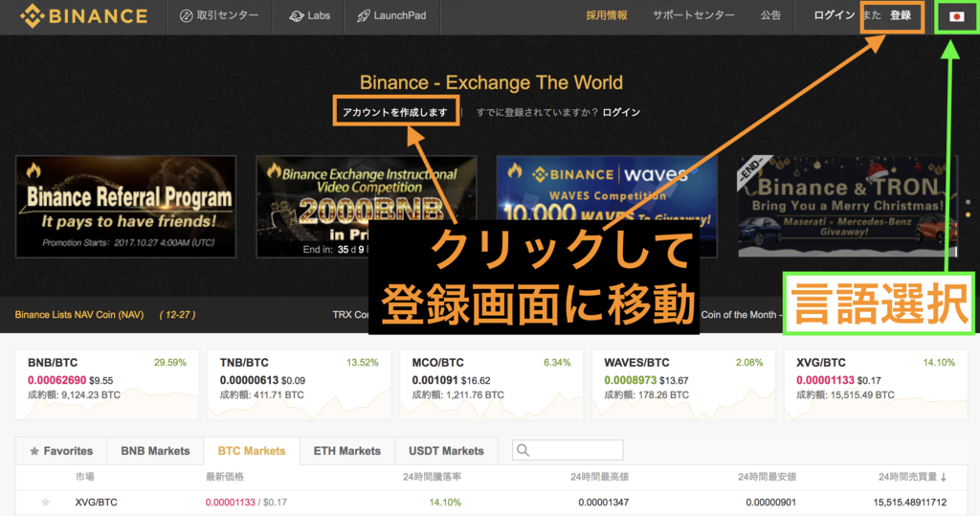
Task: Open TNB/BTC ticker card
Action: point(300,384)
